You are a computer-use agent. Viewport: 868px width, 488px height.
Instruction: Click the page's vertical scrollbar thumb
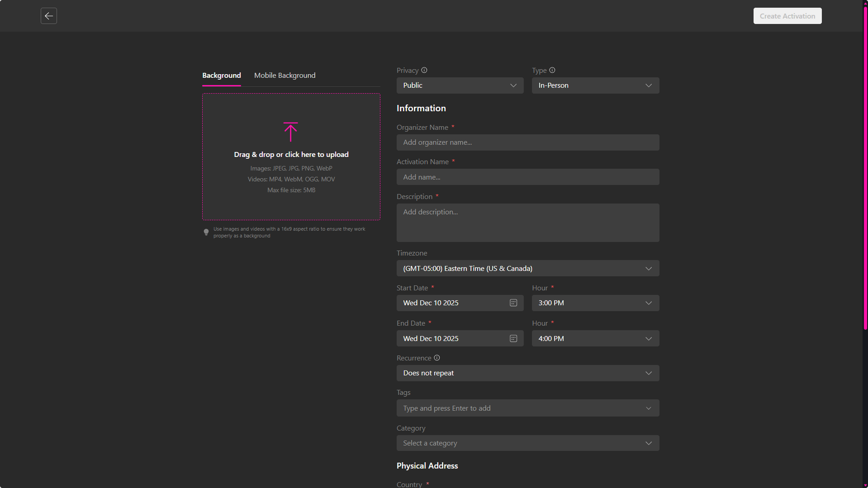865,167
